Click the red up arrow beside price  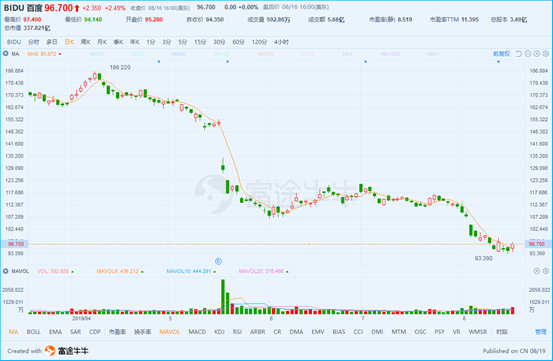point(77,8)
